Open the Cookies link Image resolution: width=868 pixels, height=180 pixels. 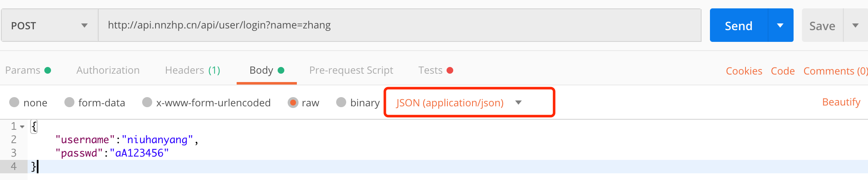744,71
